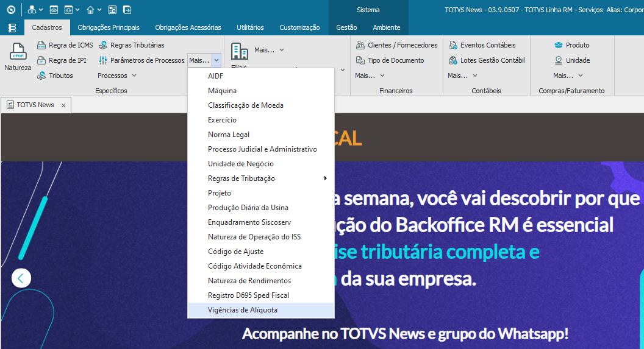Switch to the Ambiente tab
The image size is (644, 349).
[387, 27]
